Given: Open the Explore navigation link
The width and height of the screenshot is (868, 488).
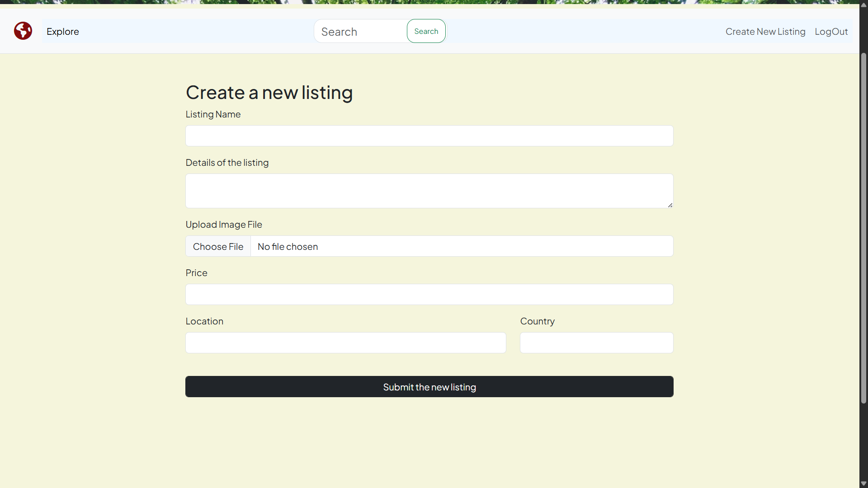Looking at the screenshot, I should pos(62,32).
